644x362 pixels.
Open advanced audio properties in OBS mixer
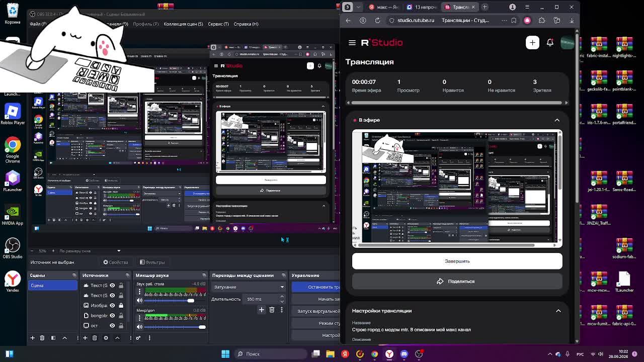tap(138, 338)
